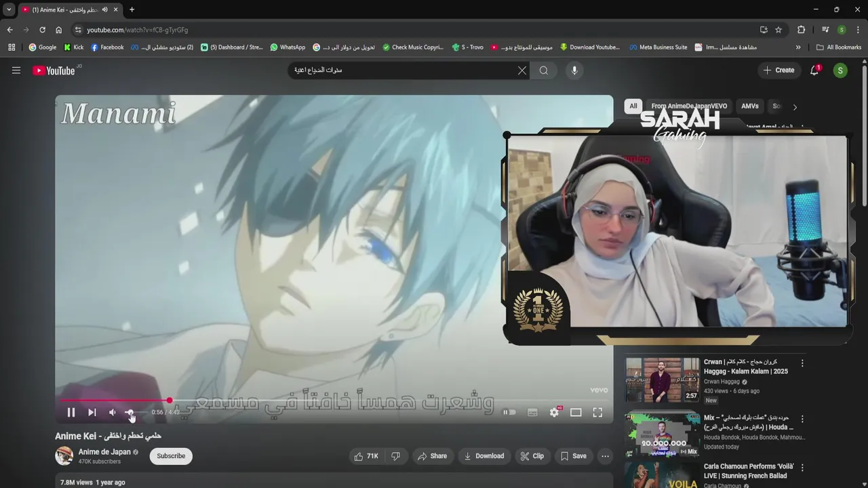Image resolution: width=868 pixels, height=488 pixels.
Task: Skip to the next video
Action: pos(92,412)
